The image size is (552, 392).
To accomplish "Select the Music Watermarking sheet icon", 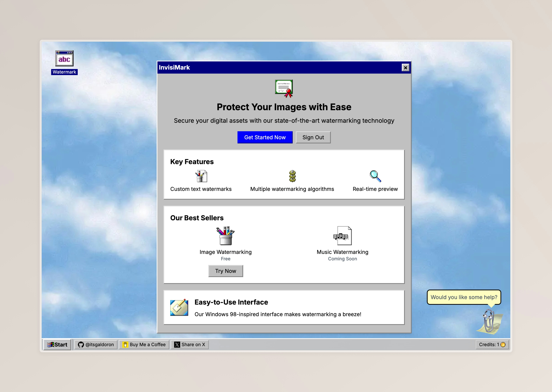I will point(342,236).
